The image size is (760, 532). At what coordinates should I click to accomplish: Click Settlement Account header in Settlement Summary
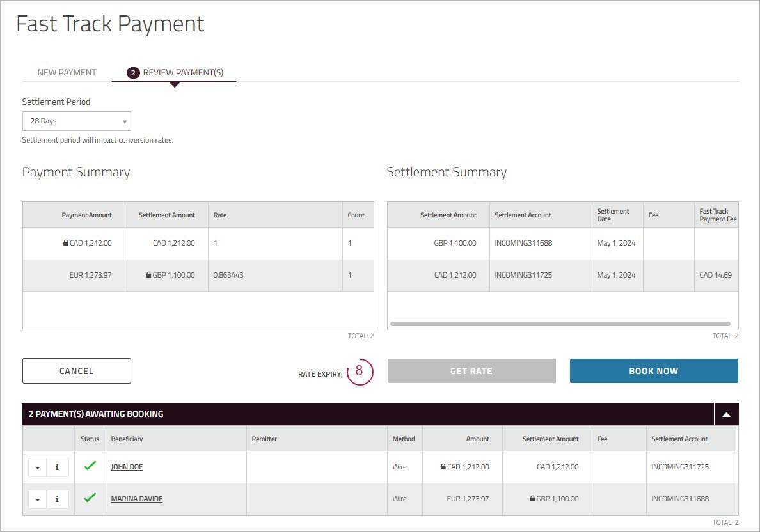[523, 215]
